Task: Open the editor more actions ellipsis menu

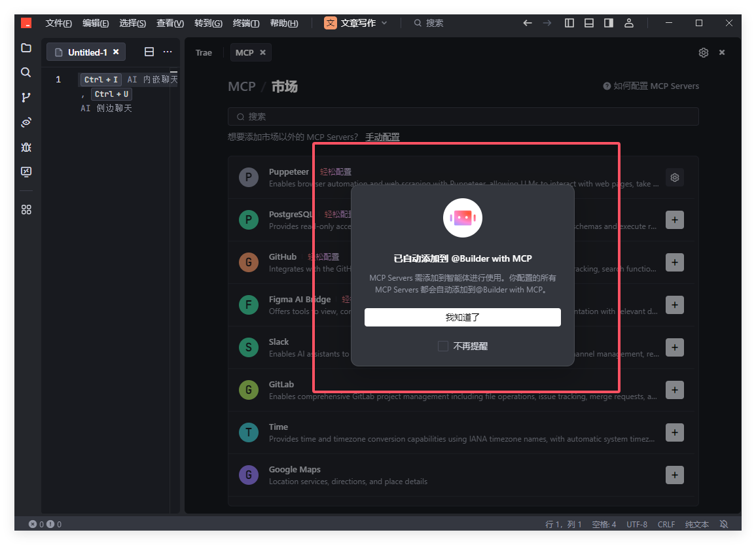Action: [168, 52]
